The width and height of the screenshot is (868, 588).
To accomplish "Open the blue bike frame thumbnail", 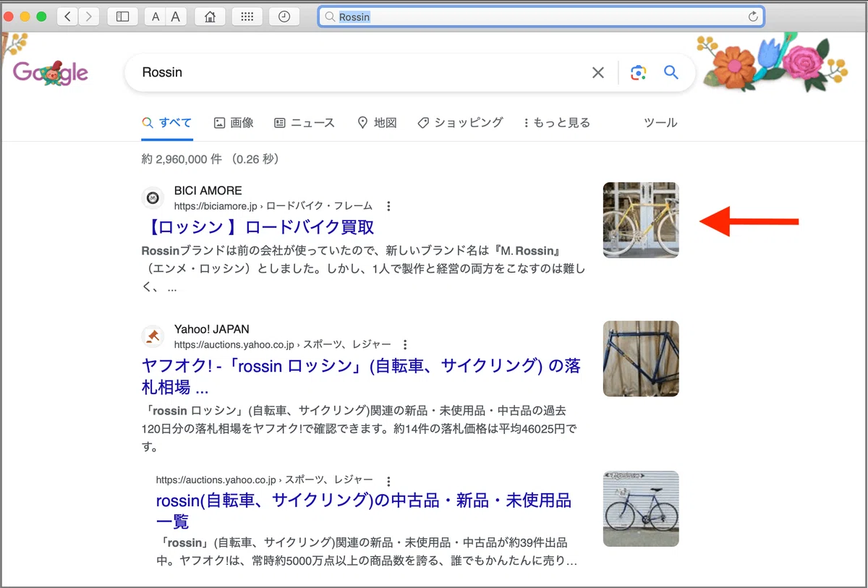I will click(x=641, y=359).
